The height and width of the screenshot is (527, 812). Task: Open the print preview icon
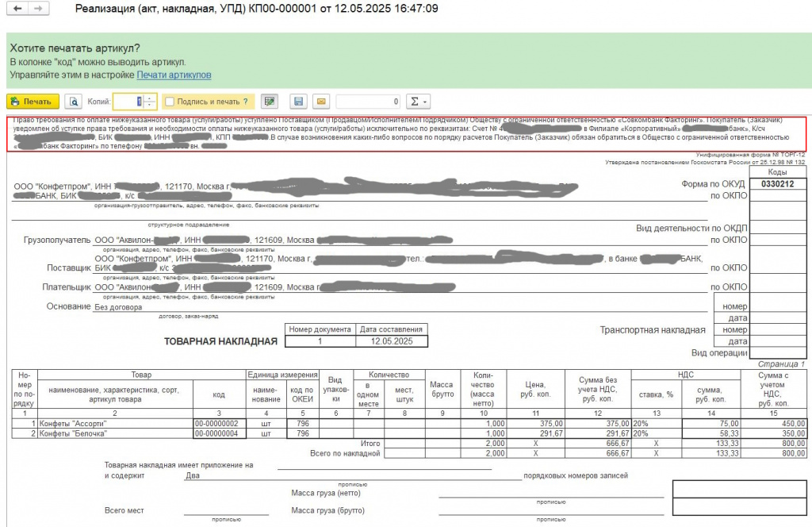click(74, 102)
